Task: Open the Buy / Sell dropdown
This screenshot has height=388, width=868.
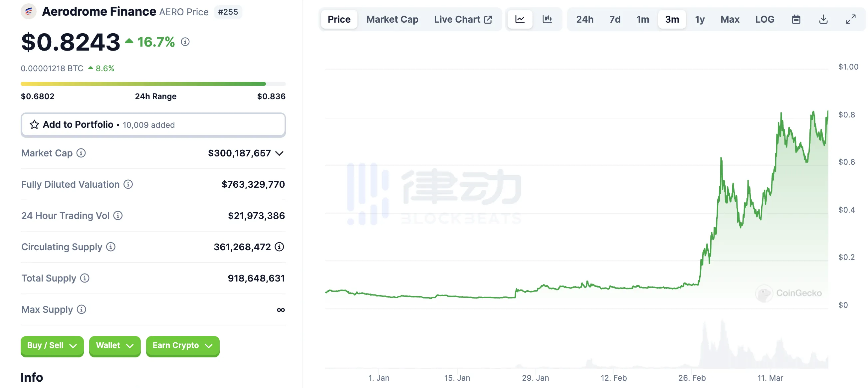Action: pyautogui.click(x=52, y=345)
